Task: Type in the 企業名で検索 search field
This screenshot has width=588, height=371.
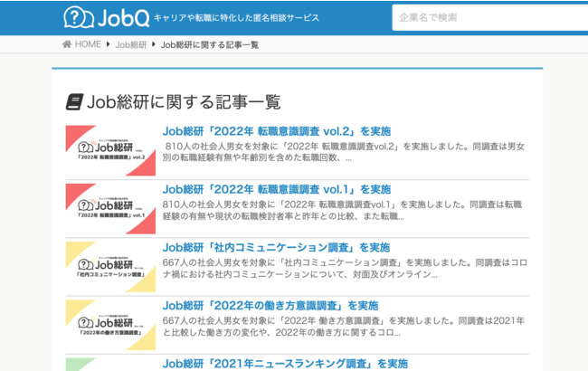Action: click(x=488, y=17)
